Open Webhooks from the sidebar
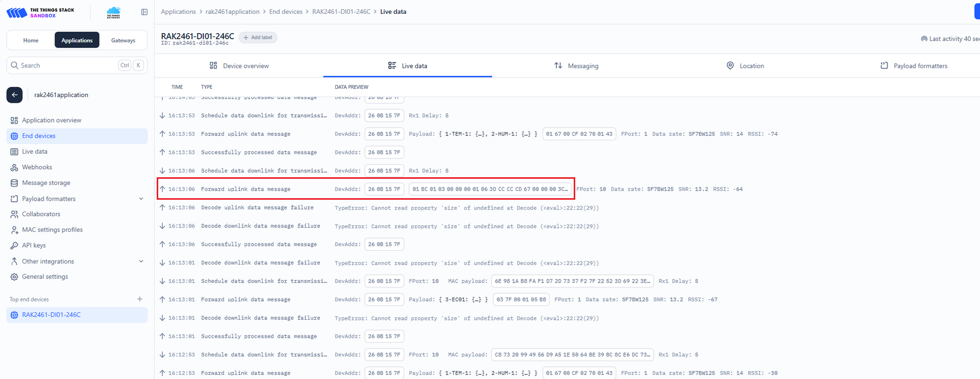The height and width of the screenshot is (379, 980). (x=37, y=167)
